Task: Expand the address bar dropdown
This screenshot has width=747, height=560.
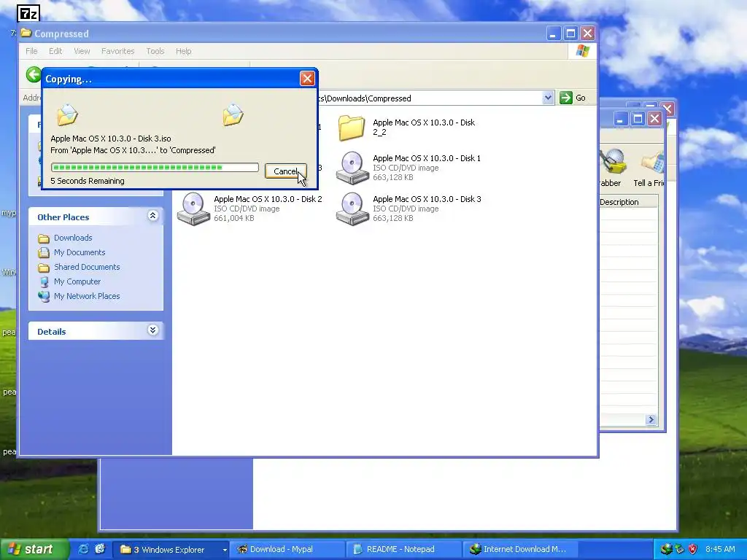Action: pos(548,98)
